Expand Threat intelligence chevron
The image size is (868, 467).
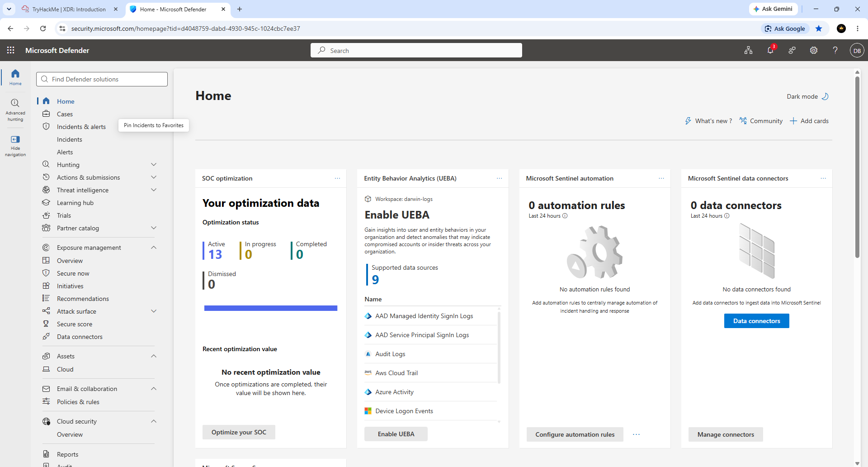click(154, 190)
